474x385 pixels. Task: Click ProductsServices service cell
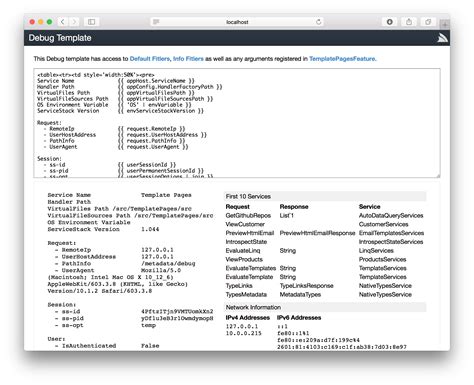(382, 259)
